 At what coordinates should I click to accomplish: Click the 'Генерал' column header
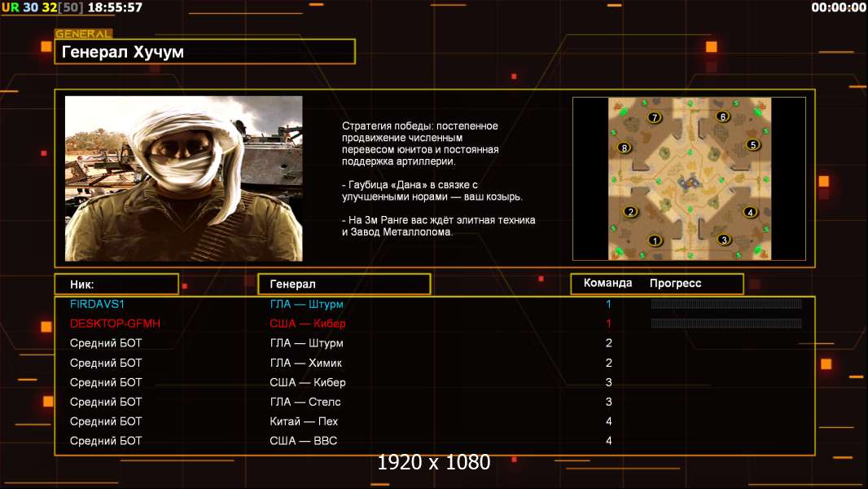pos(344,284)
